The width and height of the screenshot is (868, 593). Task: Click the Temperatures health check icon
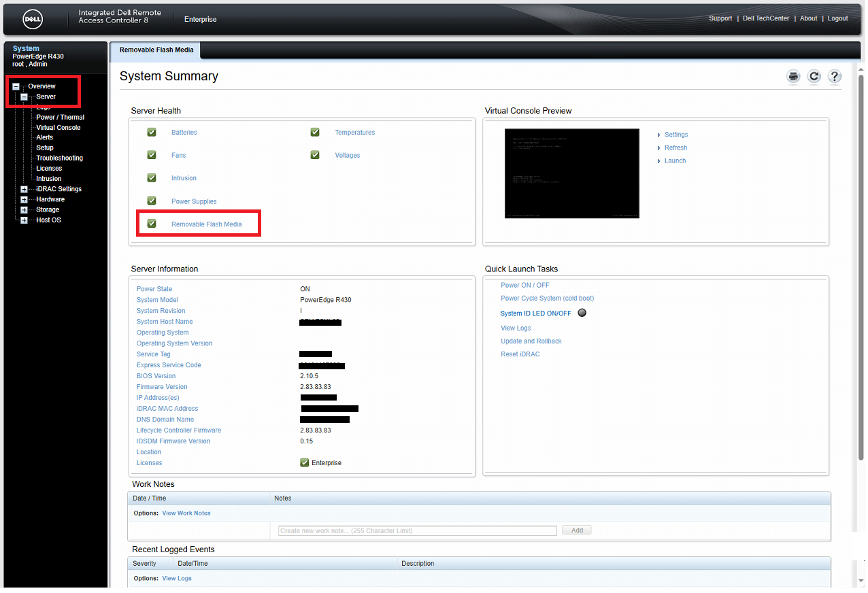click(x=315, y=132)
